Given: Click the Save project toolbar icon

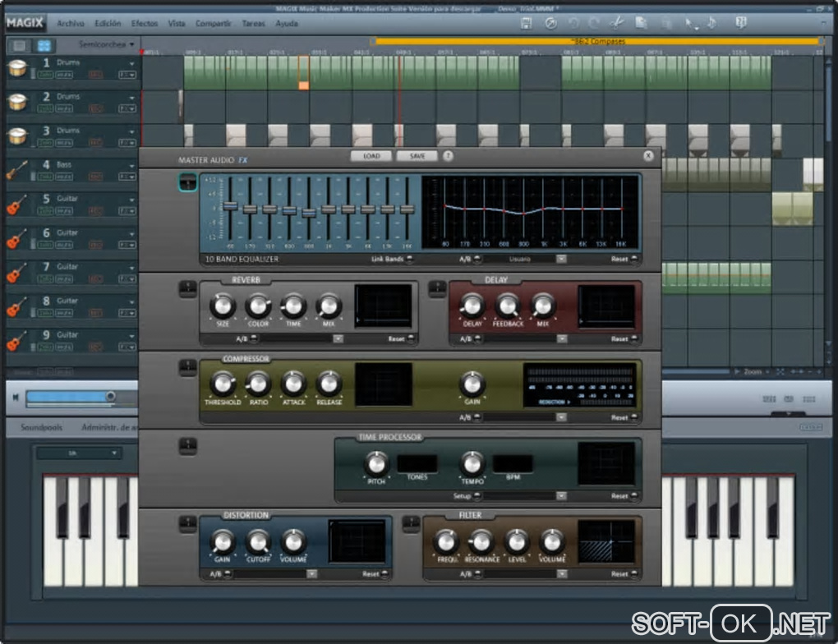Looking at the screenshot, I should (x=526, y=23).
